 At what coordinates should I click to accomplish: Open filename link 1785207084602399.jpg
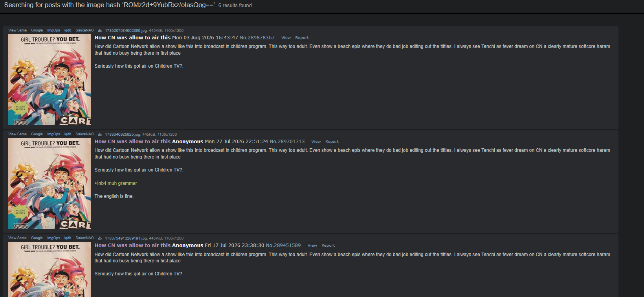126,31
